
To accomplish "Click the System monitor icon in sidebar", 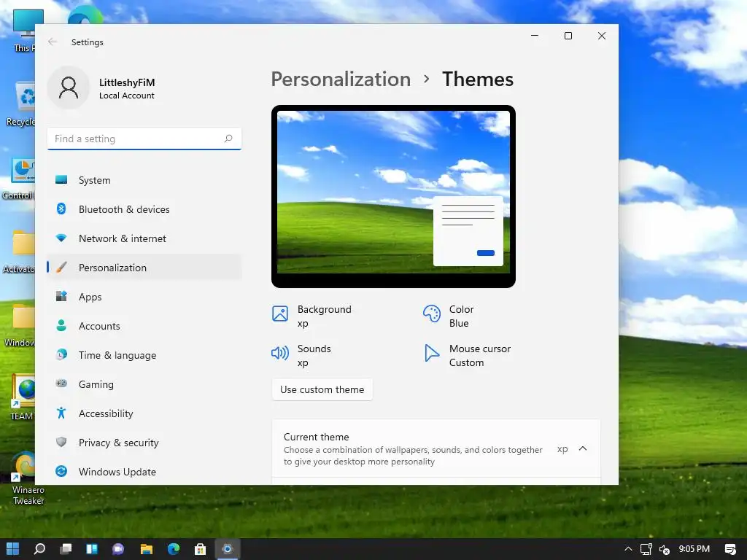I will click(61, 179).
